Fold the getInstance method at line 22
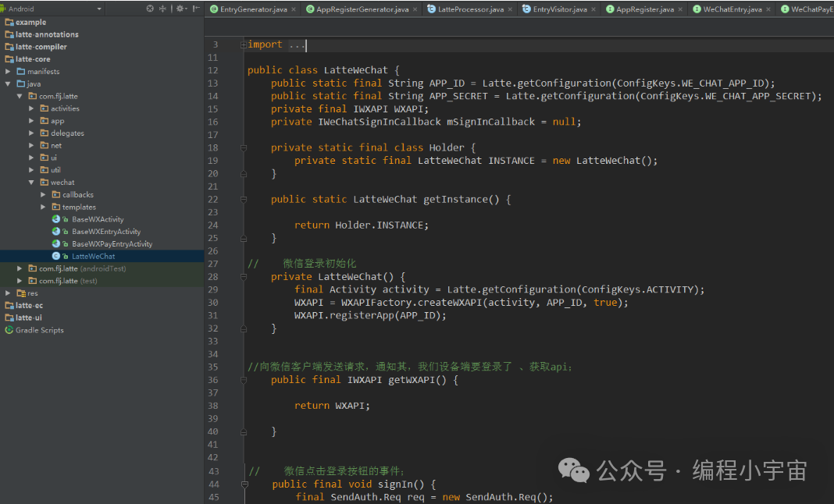 [244, 200]
